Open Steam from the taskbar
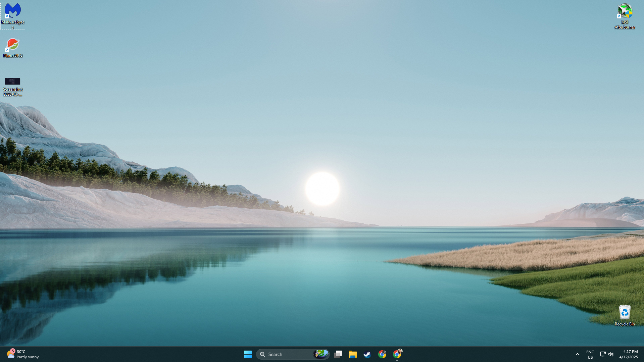 click(367, 354)
